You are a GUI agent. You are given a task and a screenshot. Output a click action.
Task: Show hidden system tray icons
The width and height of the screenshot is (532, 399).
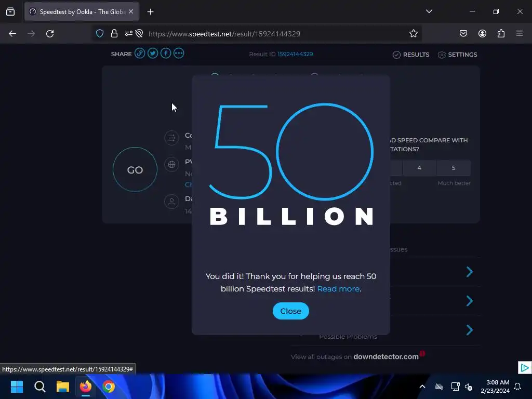(422, 387)
